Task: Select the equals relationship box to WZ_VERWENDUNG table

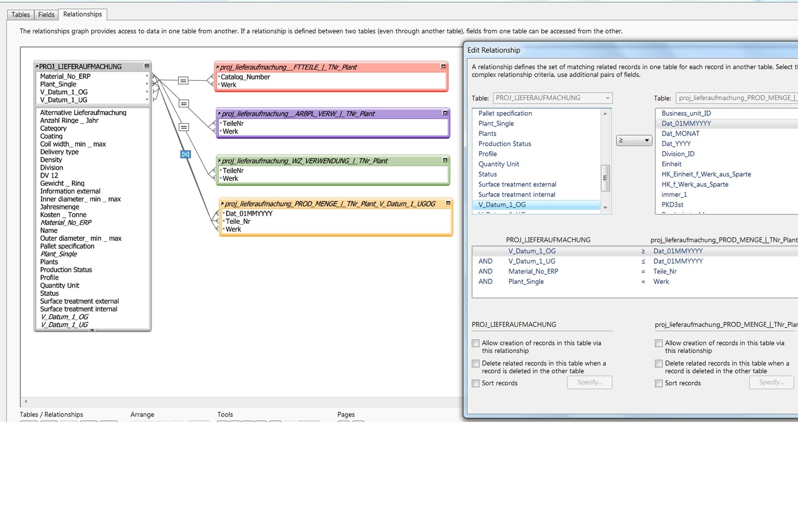Action: [x=184, y=127]
